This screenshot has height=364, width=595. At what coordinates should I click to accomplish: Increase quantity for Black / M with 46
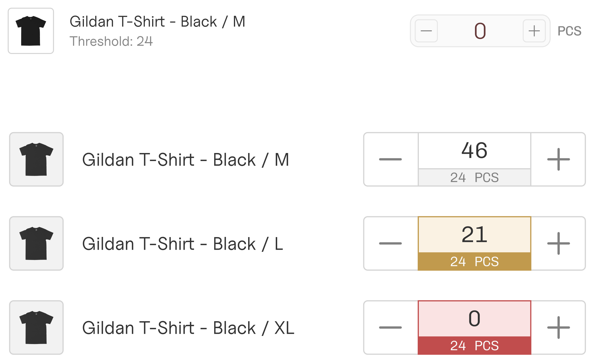[x=558, y=159]
